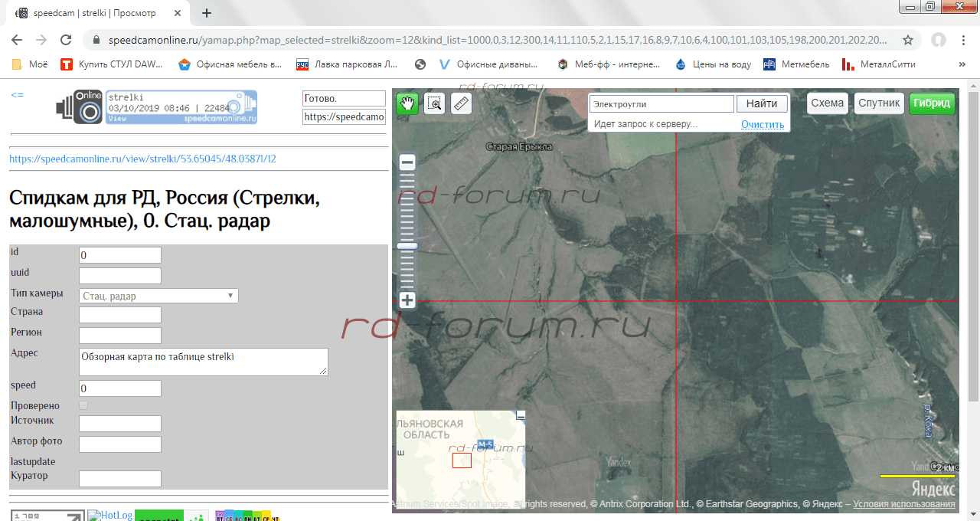Image resolution: width=980 pixels, height=521 pixels.
Task: Open the globe icon bookmark
Action: (420, 64)
